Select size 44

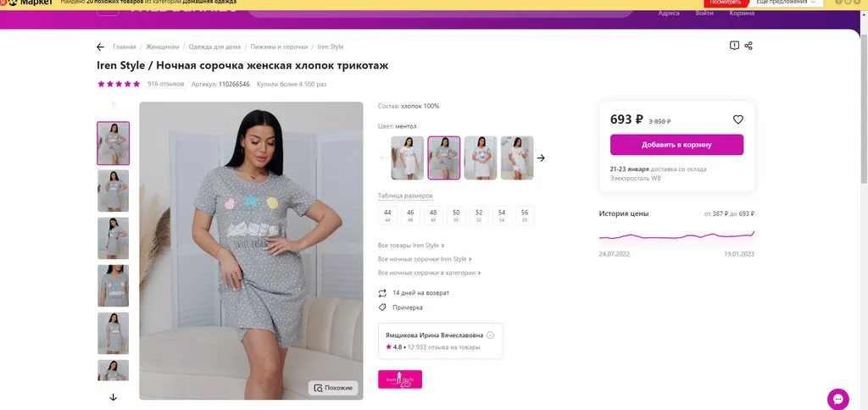point(387,215)
